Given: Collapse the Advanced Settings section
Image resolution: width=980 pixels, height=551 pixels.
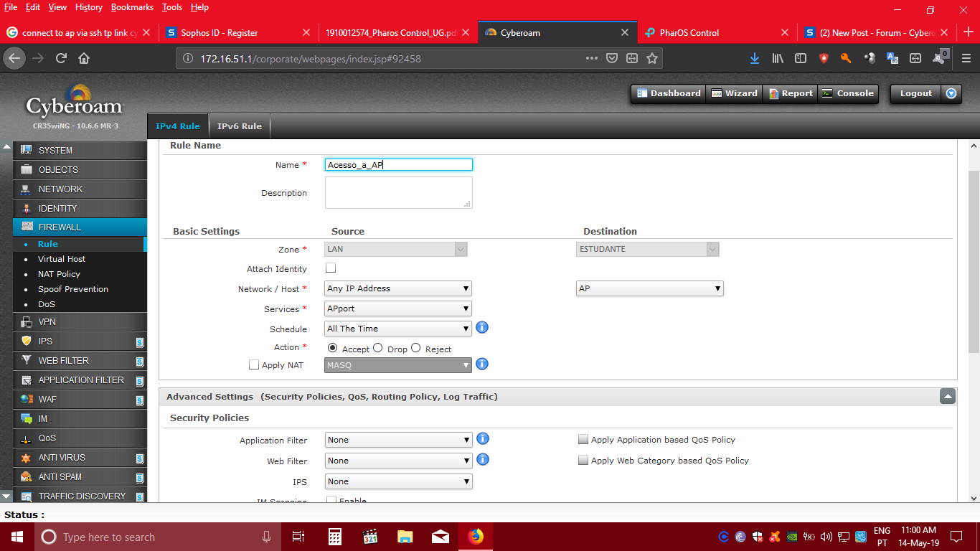Looking at the screenshot, I should tap(947, 396).
